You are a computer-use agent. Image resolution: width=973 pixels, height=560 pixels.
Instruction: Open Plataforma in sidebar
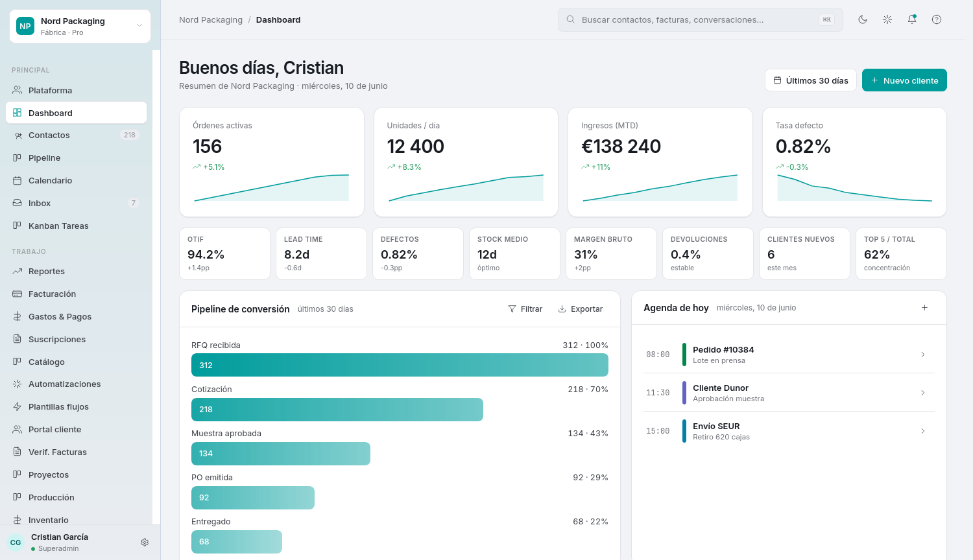(x=77, y=90)
